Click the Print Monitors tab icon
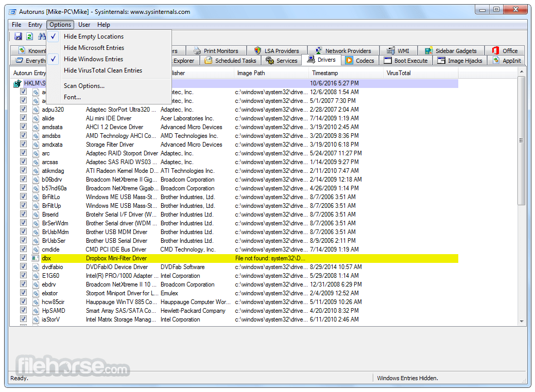 (197, 51)
